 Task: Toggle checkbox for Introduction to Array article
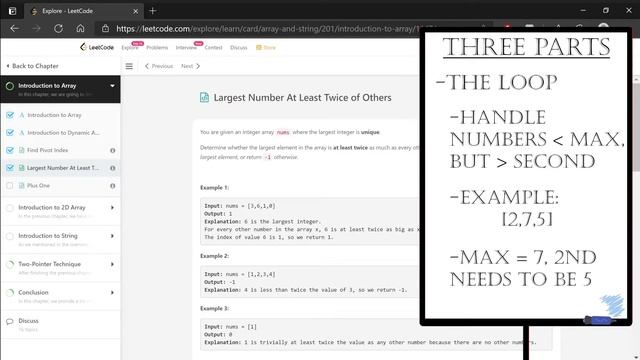(x=10, y=115)
